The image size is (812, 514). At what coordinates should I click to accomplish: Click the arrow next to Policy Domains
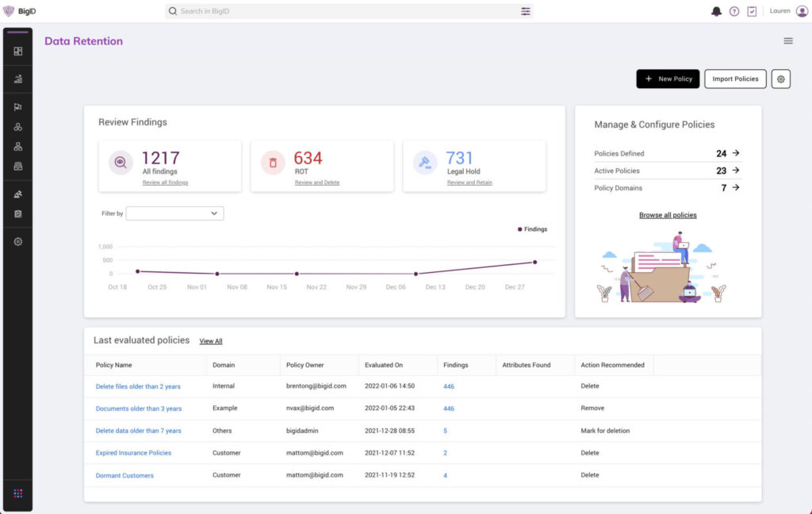click(735, 188)
